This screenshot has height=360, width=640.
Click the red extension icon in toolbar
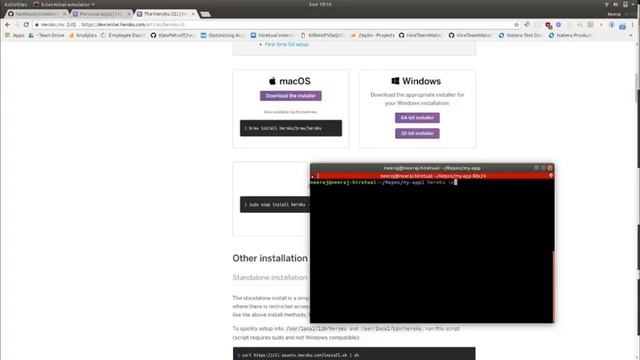pos(549,25)
